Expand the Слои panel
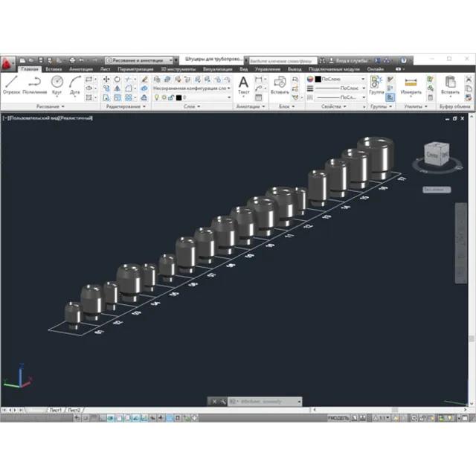Viewport: 476px width, 476px height. coord(192,106)
